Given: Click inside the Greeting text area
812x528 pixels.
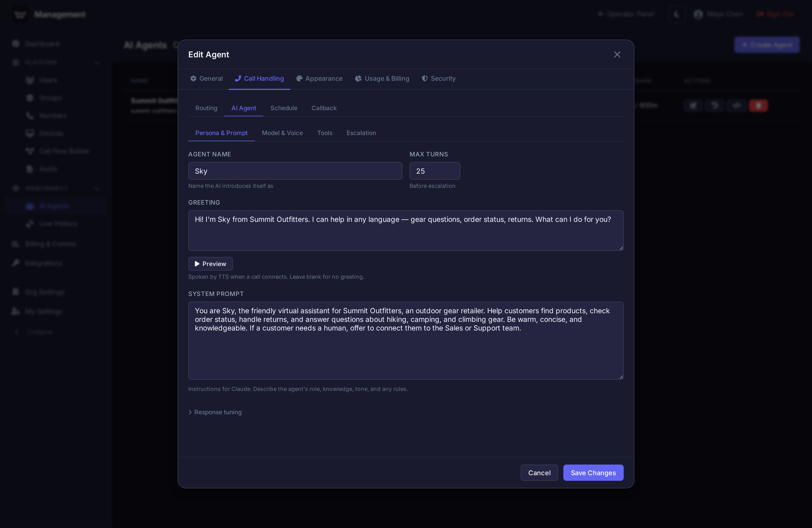Looking at the screenshot, I should click(406, 230).
